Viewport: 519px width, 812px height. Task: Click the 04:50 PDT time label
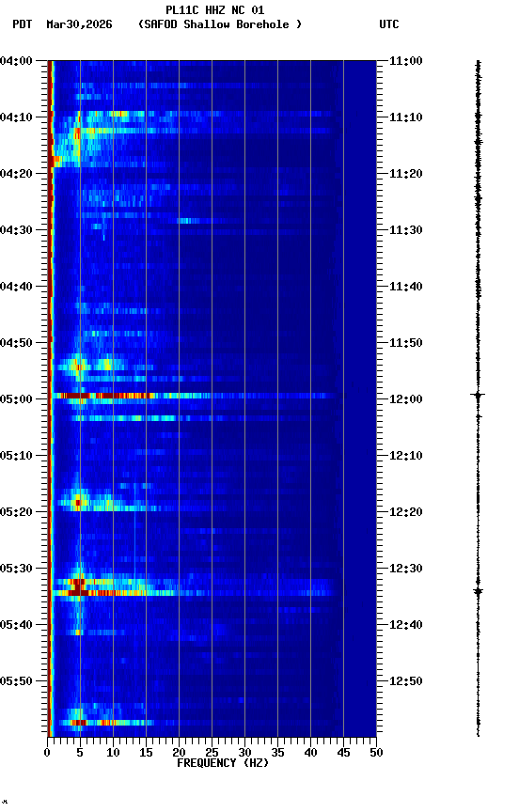16,343
